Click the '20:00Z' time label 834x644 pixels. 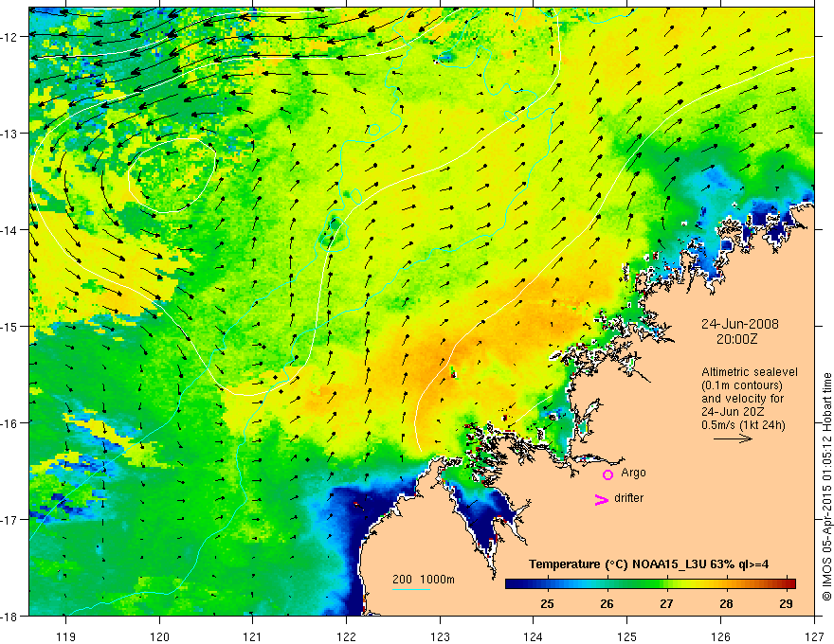[736, 339]
